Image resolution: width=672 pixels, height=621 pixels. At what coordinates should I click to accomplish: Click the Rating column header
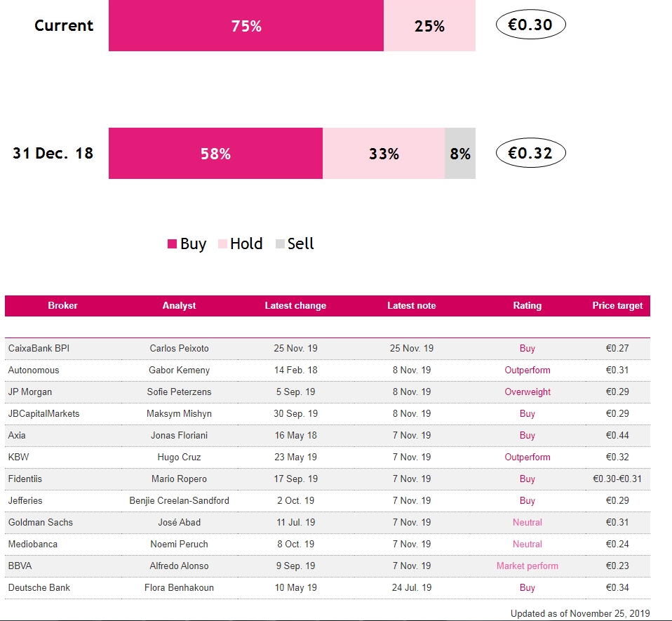527,306
